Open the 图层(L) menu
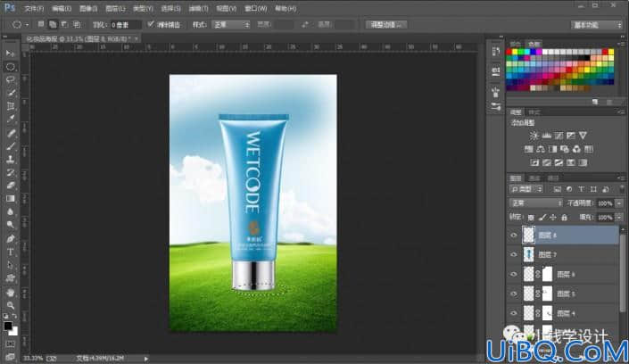This screenshot has width=629, height=364. click(x=115, y=8)
